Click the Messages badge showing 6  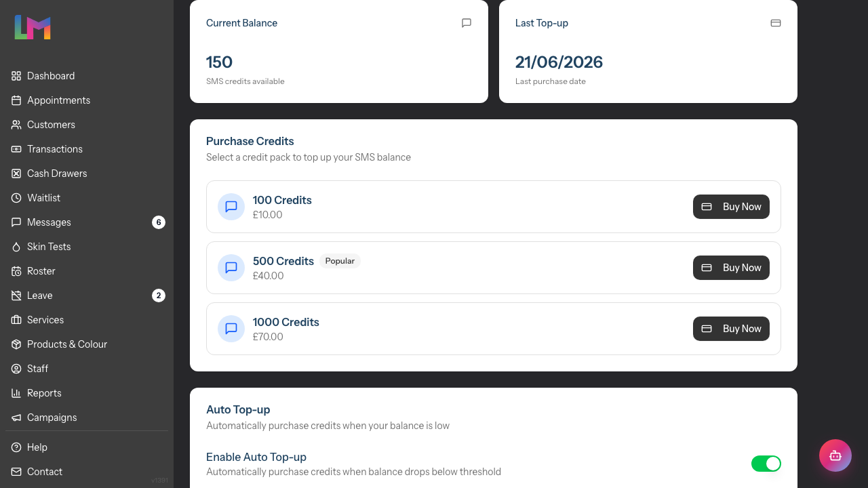pyautogui.click(x=159, y=222)
